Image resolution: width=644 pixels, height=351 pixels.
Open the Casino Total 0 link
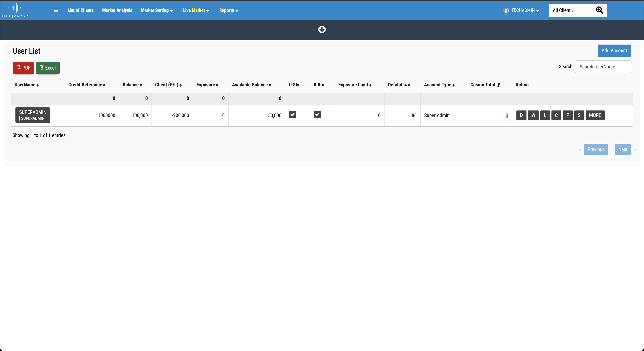pos(507,115)
